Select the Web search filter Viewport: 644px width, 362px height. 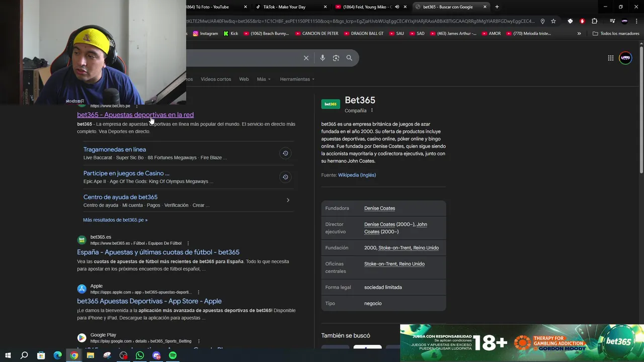point(244,79)
